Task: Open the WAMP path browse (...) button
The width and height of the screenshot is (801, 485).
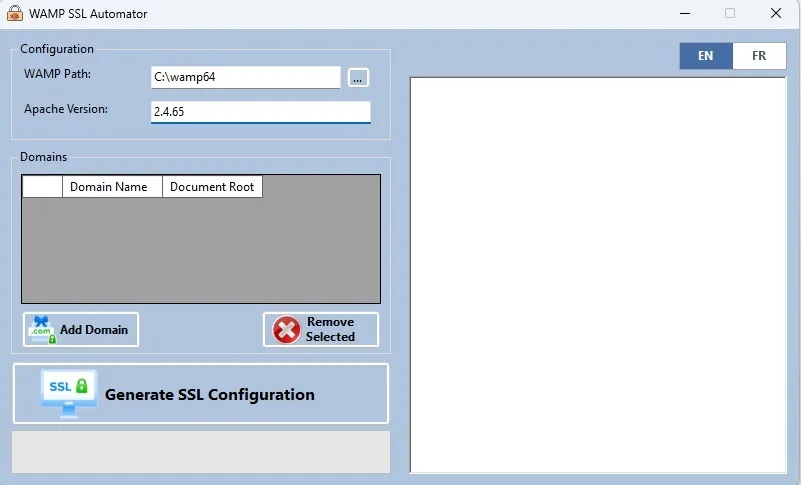Action: point(358,78)
